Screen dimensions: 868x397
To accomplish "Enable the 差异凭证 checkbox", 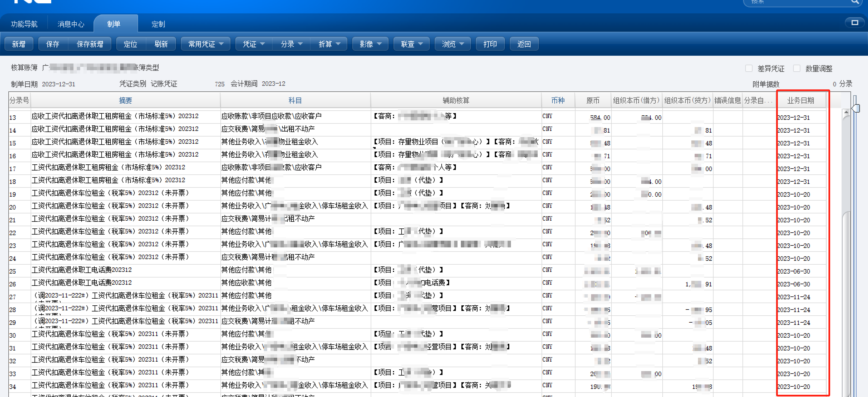I will pos(749,69).
